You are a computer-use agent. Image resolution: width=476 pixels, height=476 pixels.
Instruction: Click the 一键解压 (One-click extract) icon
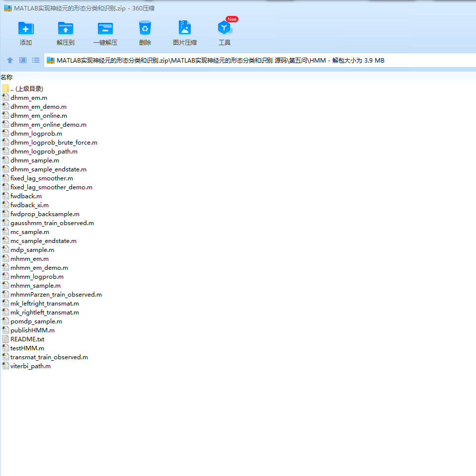pos(105,28)
